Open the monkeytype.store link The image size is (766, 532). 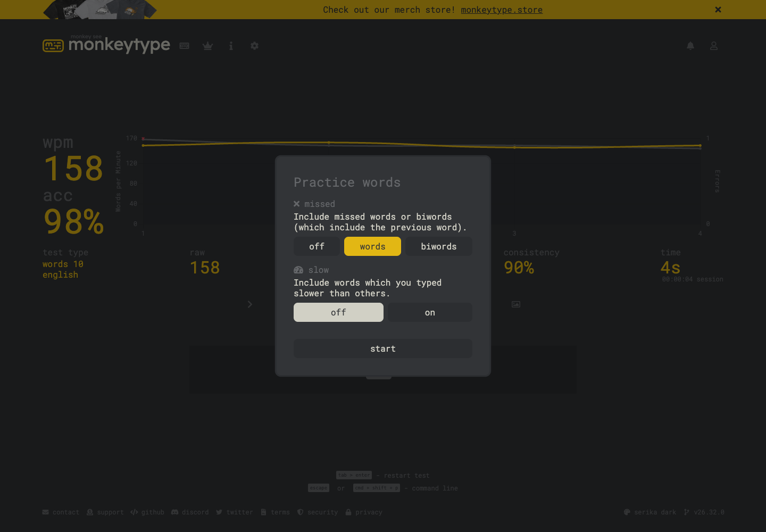click(x=502, y=10)
